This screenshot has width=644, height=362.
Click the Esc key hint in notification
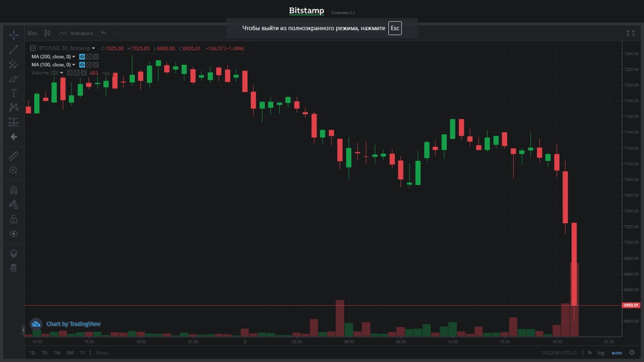tap(395, 28)
